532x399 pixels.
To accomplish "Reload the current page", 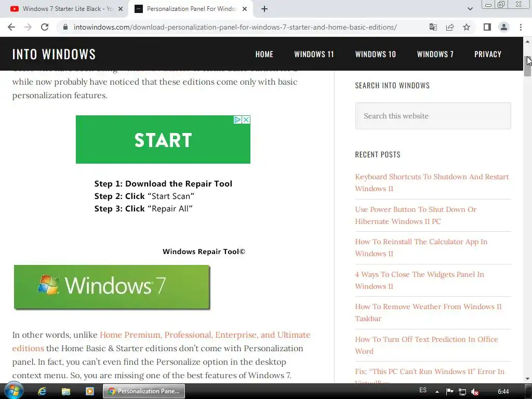I will coord(45,27).
